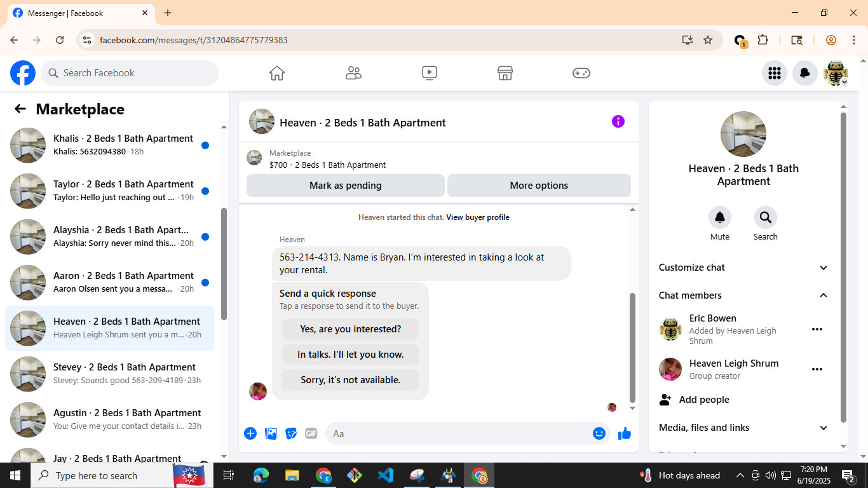The height and width of the screenshot is (488, 868).
Task: Open the More options button
Action: coord(539,186)
